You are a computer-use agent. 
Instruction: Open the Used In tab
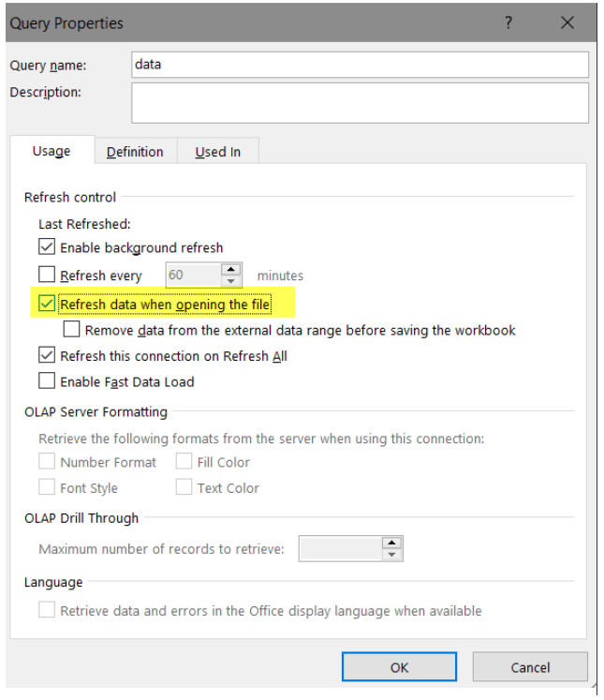pyautogui.click(x=217, y=152)
